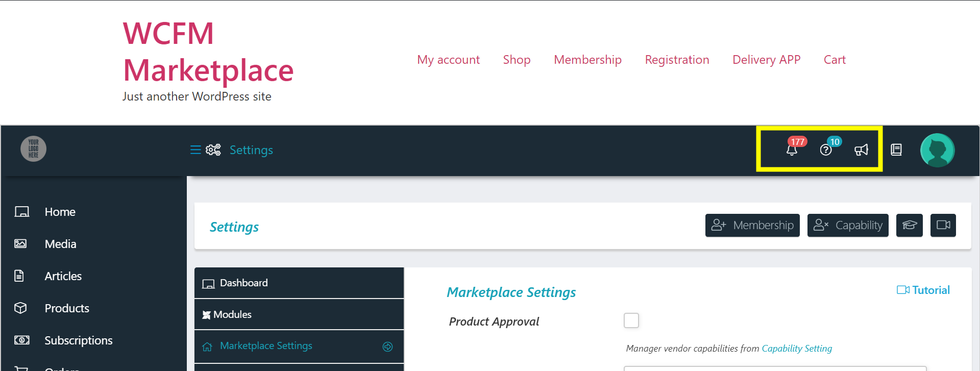
Task: Open the Modules settings tab
Action: 232,315
